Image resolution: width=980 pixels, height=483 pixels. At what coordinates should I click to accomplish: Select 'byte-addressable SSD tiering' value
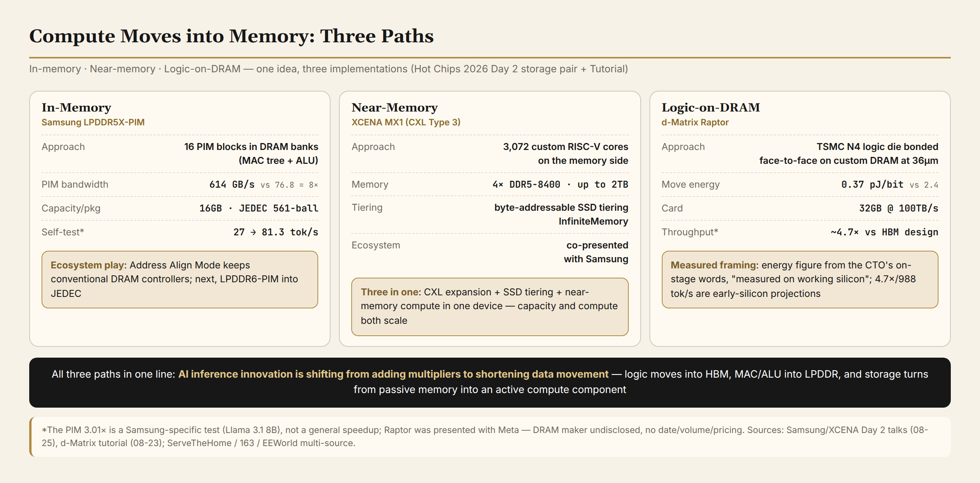pos(561,207)
